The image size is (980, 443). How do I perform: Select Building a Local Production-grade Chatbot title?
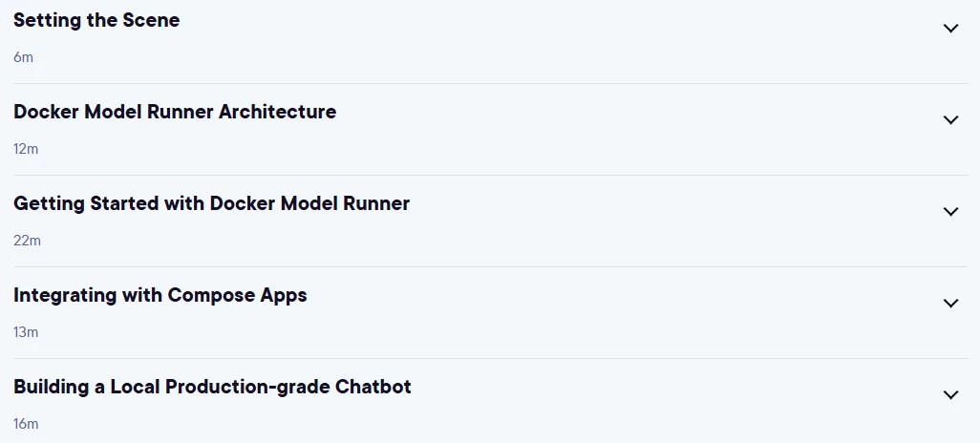(212, 387)
